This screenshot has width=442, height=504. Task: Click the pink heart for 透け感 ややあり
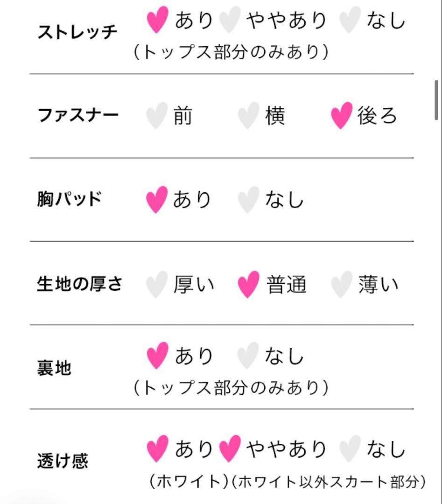click(x=230, y=449)
